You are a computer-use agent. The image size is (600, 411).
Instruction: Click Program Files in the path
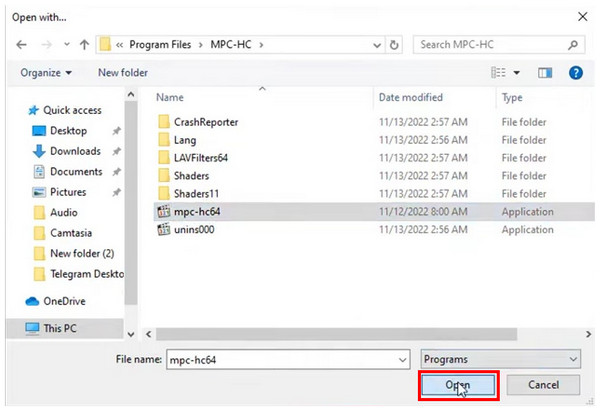click(x=160, y=45)
